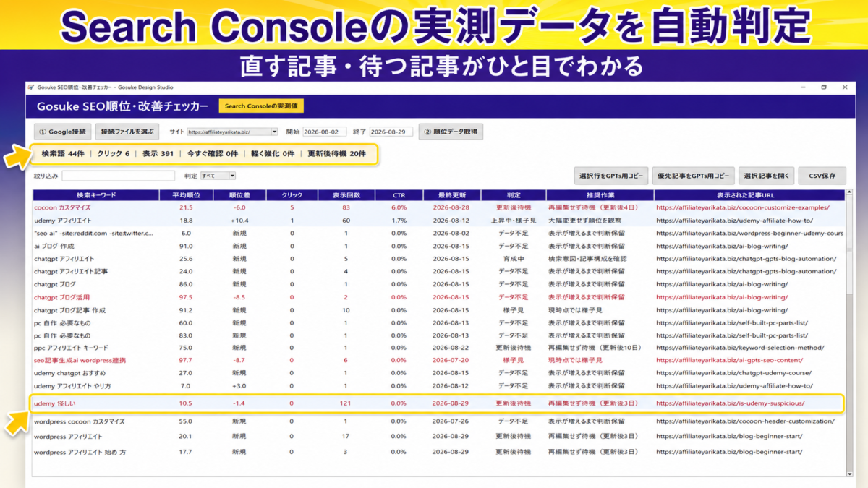Click the 開始 date field
Viewport: 868px width, 488px height.
[x=325, y=132]
